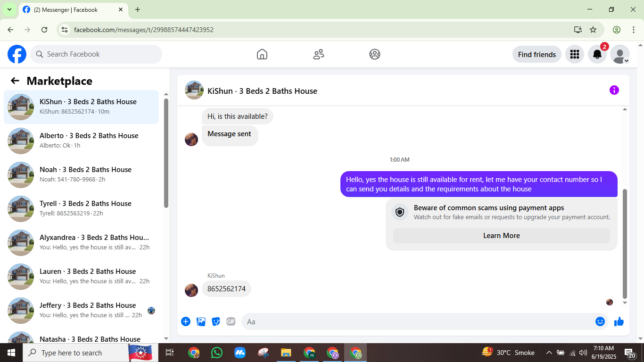
Task: Close the Messenger Facebook tab
Action: [x=121, y=9]
